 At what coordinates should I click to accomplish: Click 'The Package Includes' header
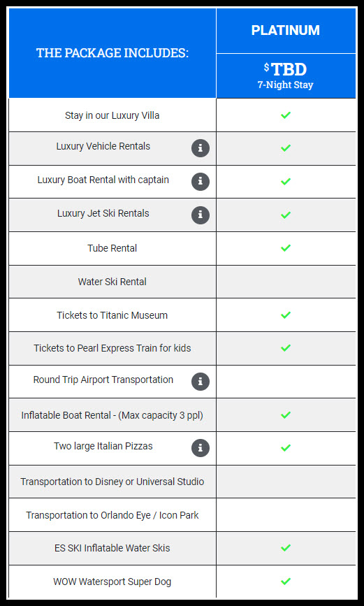[x=112, y=53]
